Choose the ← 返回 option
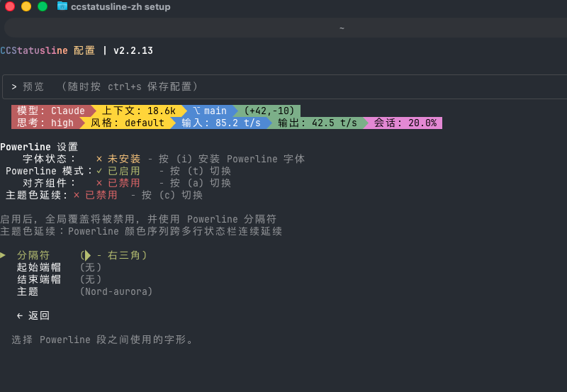567x392 pixels. point(33,315)
